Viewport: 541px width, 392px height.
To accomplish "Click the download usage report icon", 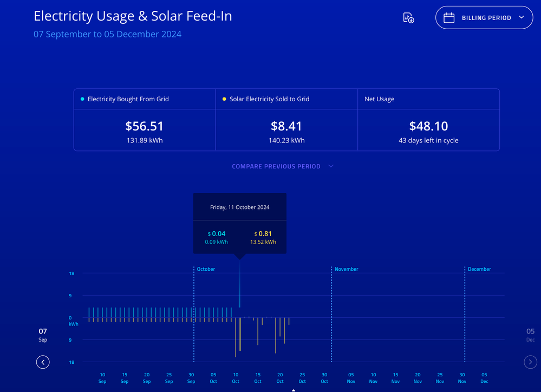I will click(408, 18).
